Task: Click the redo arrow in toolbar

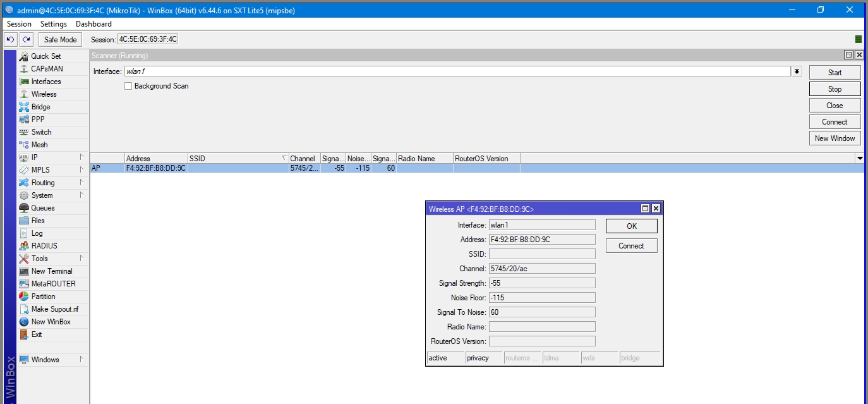Action: [x=26, y=39]
